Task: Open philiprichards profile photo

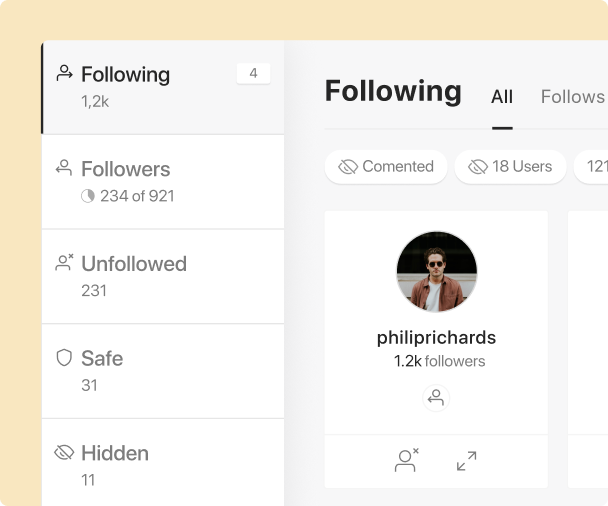Action: 437,272
